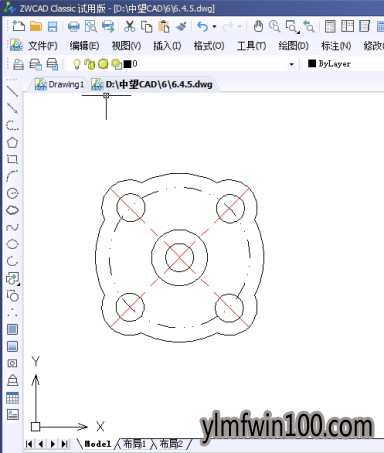This screenshot has width=384, height=453.
Task: Click the Copy icon
Action: click(146, 27)
